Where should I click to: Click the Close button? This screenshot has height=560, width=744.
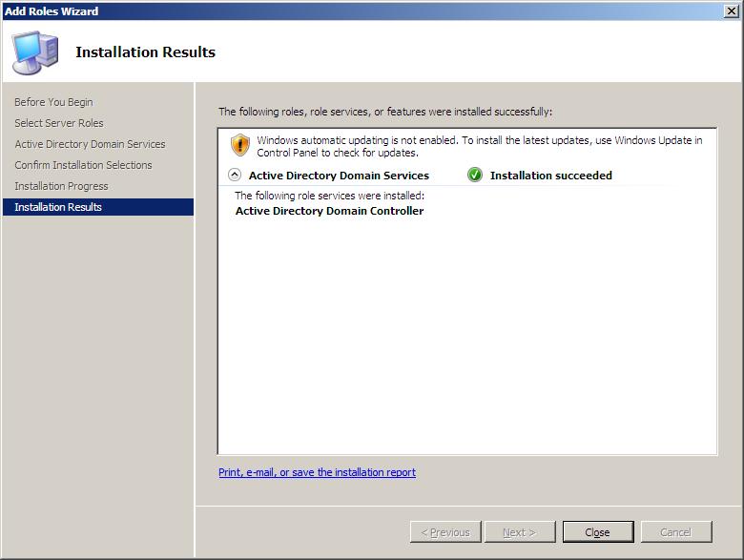click(x=598, y=532)
